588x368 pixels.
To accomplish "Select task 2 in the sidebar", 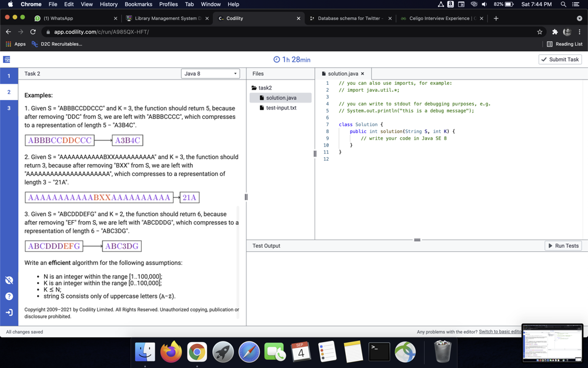I will (9, 92).
